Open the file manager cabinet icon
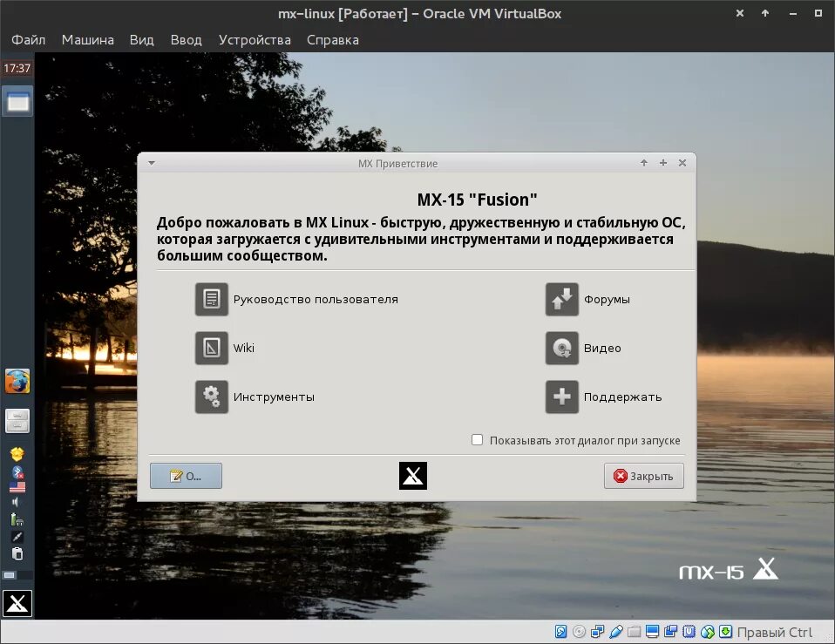The image size is (835, 644). pos(17,420)
